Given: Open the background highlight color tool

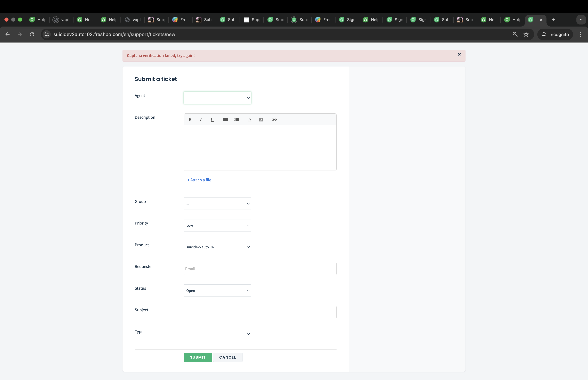Looking at the screenshot, I should point(261,120).
